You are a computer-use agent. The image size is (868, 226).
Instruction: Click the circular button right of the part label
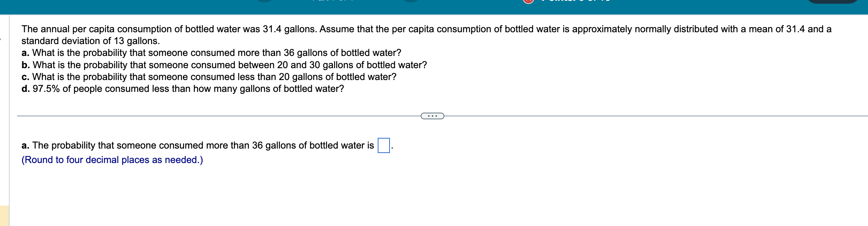pos(411,1)
